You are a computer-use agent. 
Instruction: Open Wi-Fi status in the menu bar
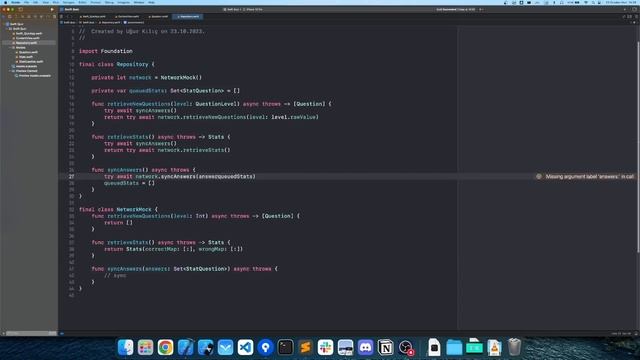(586, 2)
